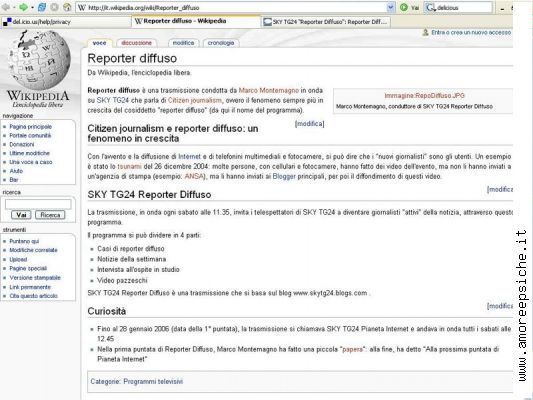Click Cita questo articolo link
Image resolution: width=533 pixels, height=400 pixels.
[33, 296]
